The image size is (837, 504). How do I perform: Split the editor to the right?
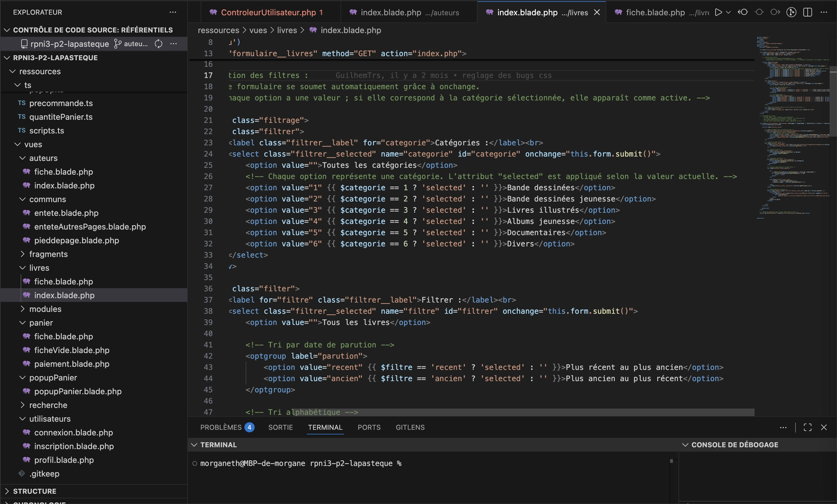807,12
